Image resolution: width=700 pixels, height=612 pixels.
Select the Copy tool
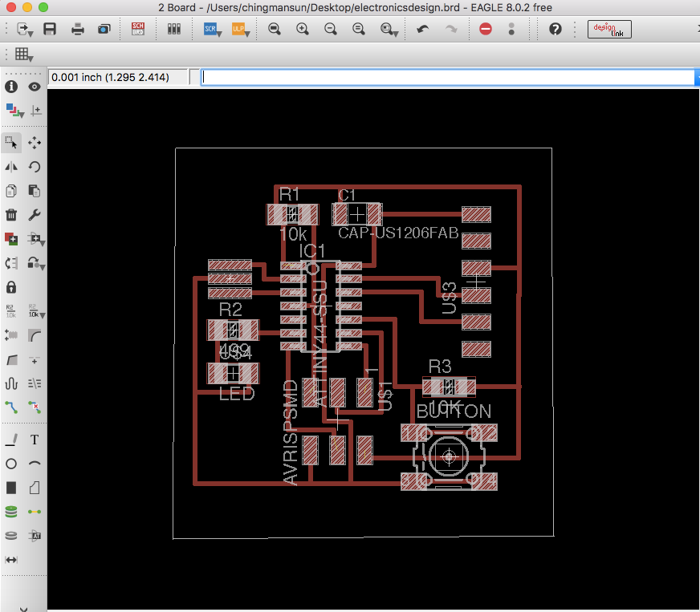coord(11,191)
